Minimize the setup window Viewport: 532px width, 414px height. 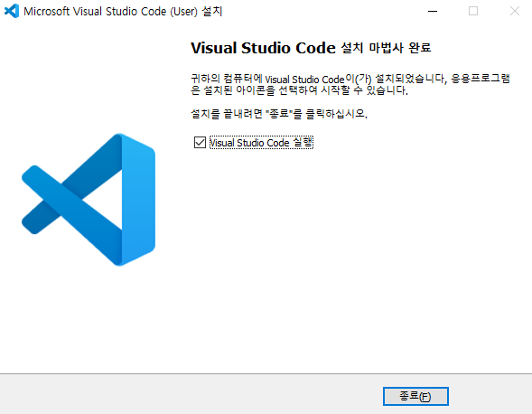tap(433, 11)
